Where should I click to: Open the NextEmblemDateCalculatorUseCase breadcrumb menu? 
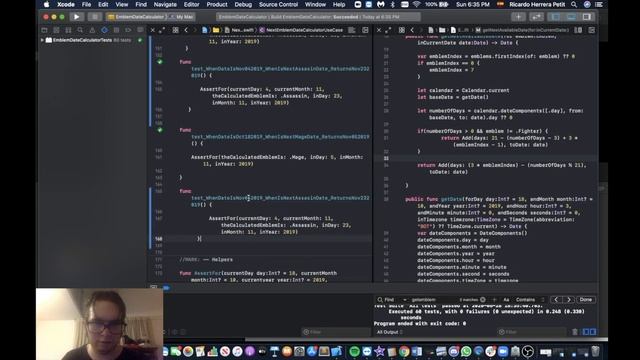click(301, 30)
